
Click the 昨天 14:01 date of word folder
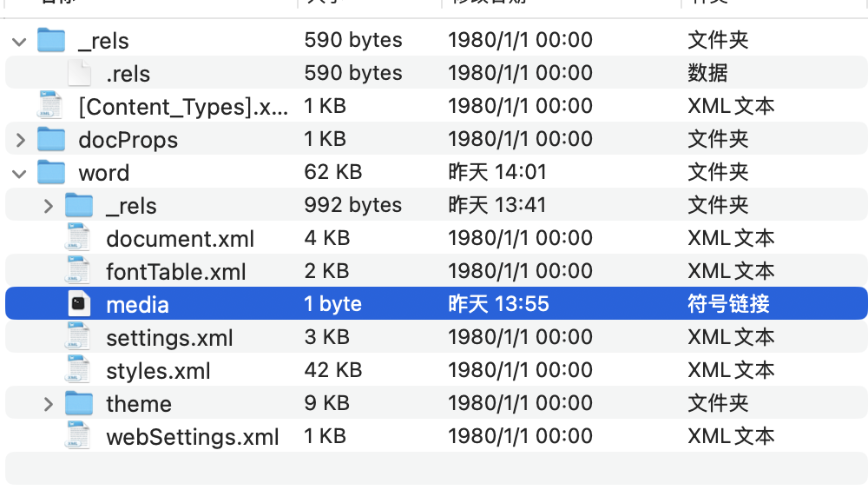[x=497, y=172]
